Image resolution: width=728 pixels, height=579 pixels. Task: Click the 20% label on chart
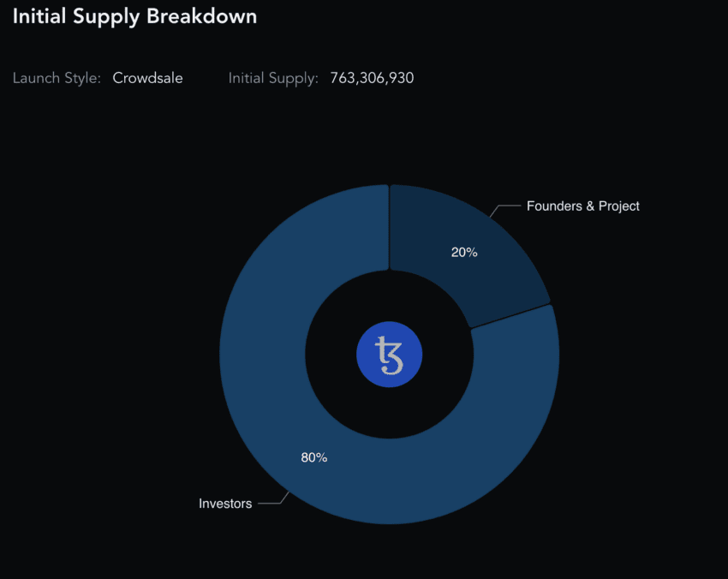[x=464, y=252]
